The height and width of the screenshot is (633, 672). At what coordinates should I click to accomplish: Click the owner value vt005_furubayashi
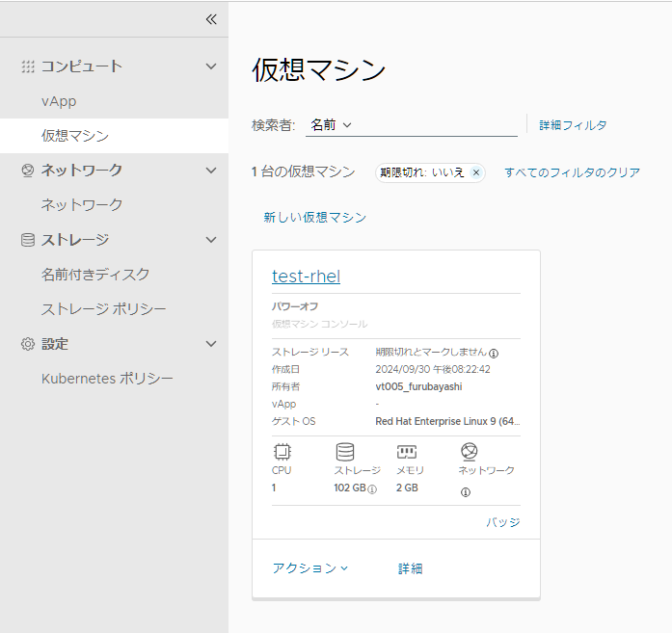point(418,386)
